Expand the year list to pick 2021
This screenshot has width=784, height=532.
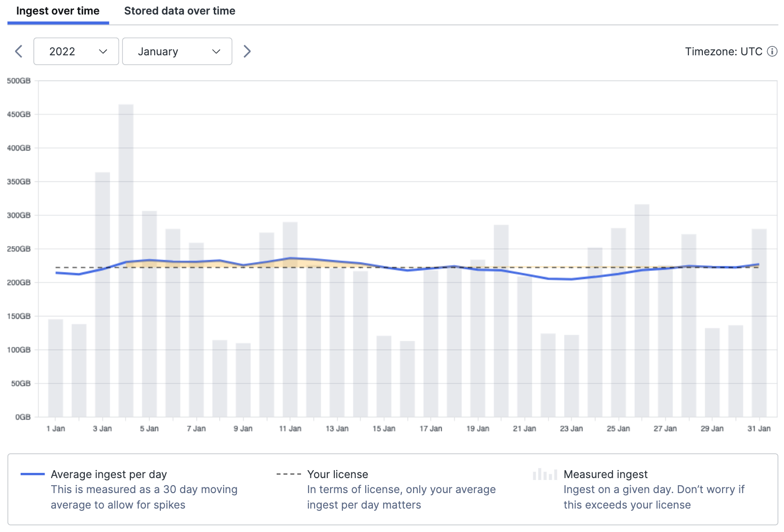[76, 51]
